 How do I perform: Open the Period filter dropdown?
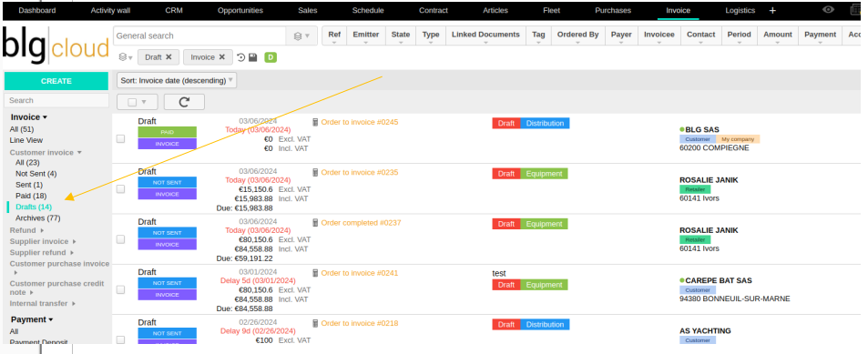[x=739, y=36]
